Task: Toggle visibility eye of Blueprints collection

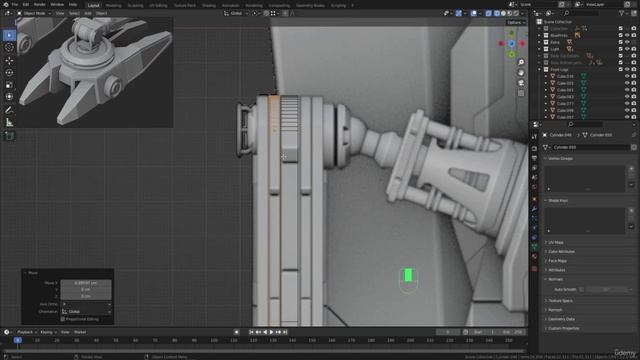Action: click(x=627, y=36)
